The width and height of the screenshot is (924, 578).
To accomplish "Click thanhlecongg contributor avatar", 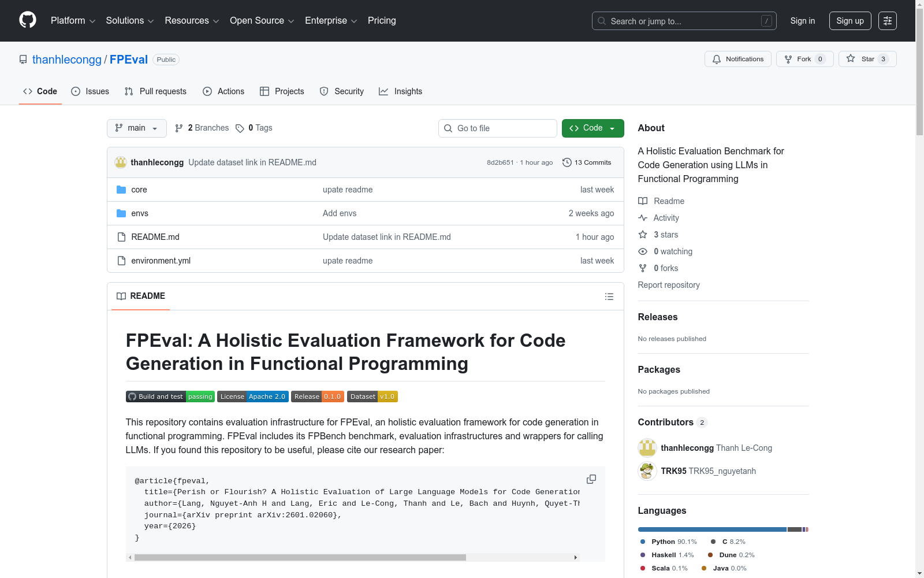I will [x=647, y=448].
